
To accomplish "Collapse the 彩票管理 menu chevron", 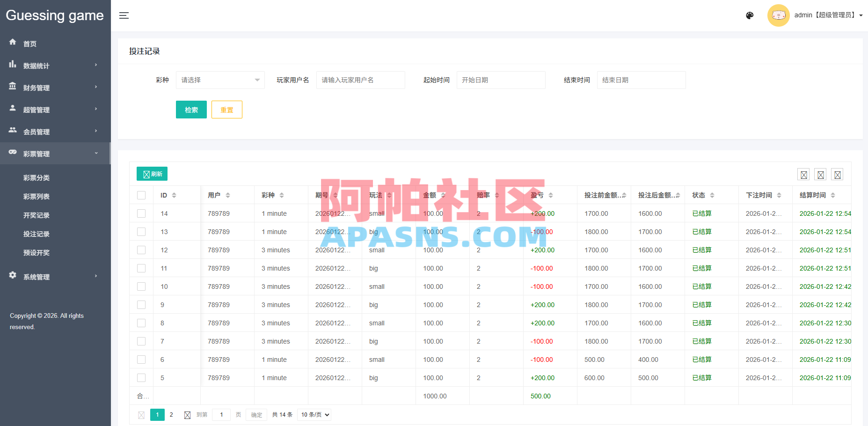I will pyautogui.click(x=96, y=153).
